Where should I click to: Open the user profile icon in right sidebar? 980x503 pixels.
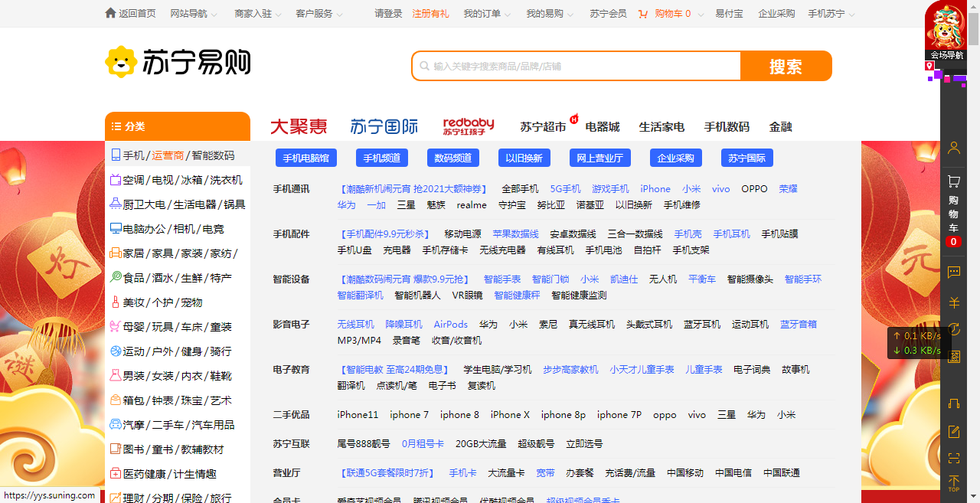953,148
